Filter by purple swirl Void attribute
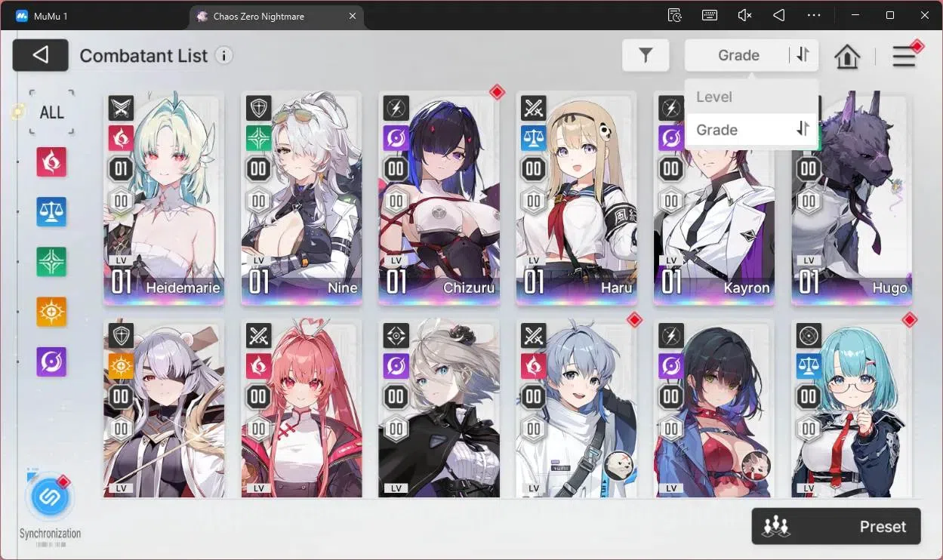Image resolution: width=943 pixels, height=560 pixels. coord(51,362)
